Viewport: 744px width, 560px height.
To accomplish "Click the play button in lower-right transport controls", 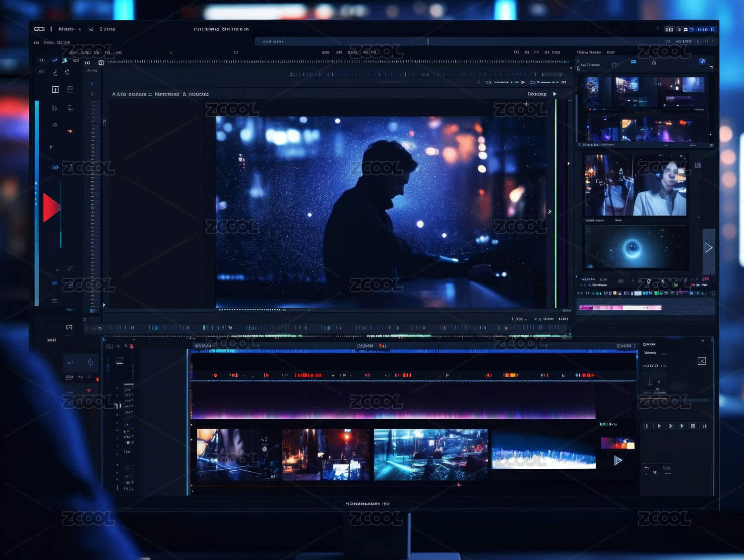I will [x=659, y=426].
